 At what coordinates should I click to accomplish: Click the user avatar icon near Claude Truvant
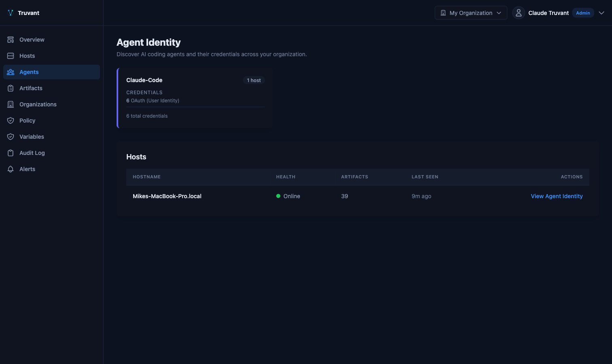(x=518, y=13)
